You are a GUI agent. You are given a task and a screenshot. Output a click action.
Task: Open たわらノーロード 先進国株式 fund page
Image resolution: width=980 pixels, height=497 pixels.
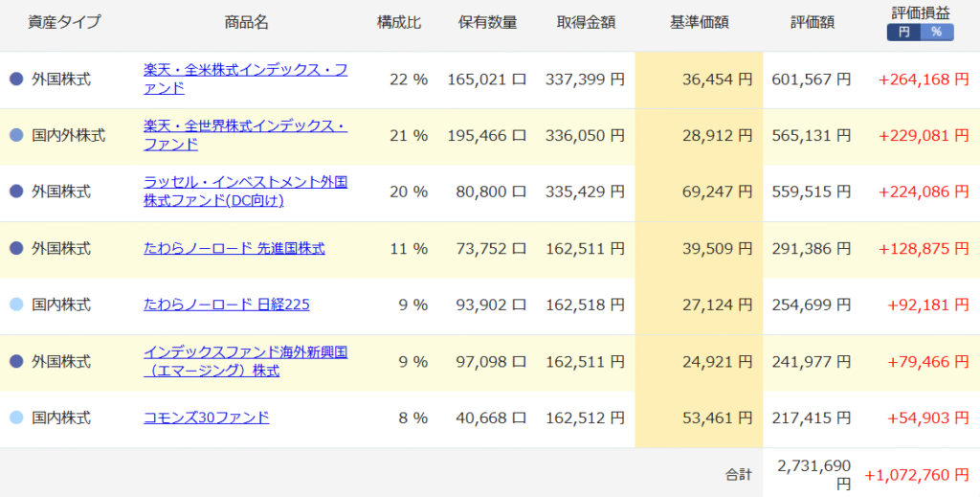[234, 248]
